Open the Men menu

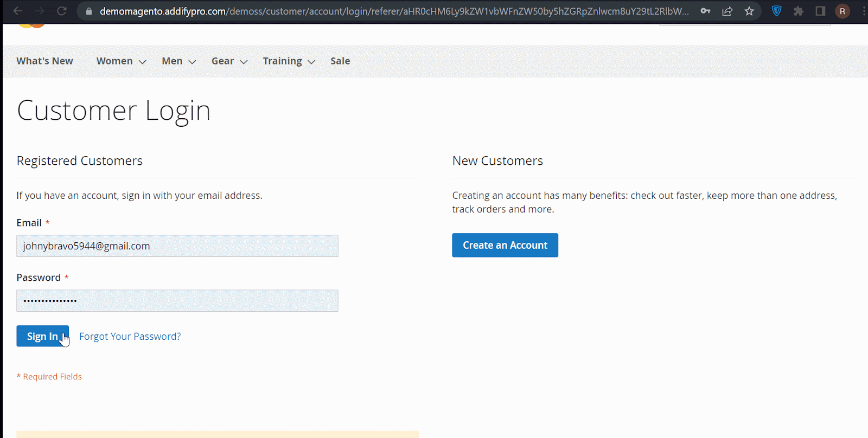[x=172, y=61]
